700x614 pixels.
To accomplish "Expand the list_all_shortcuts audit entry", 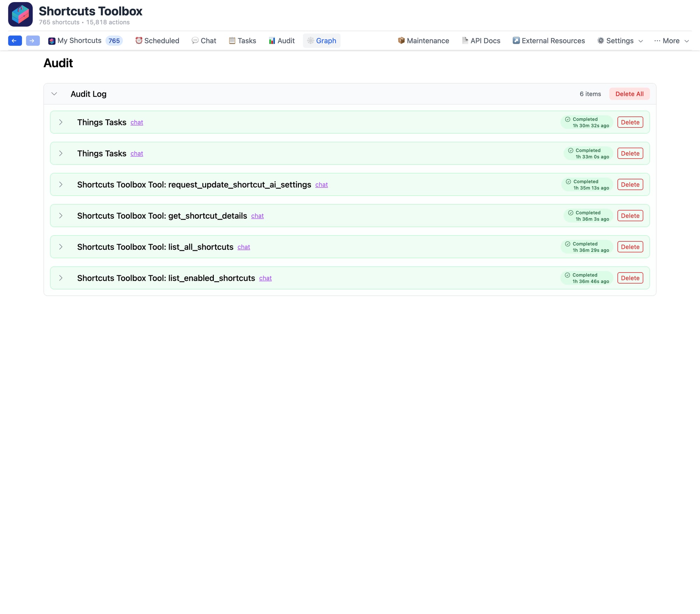I will (x=61, y=247).
